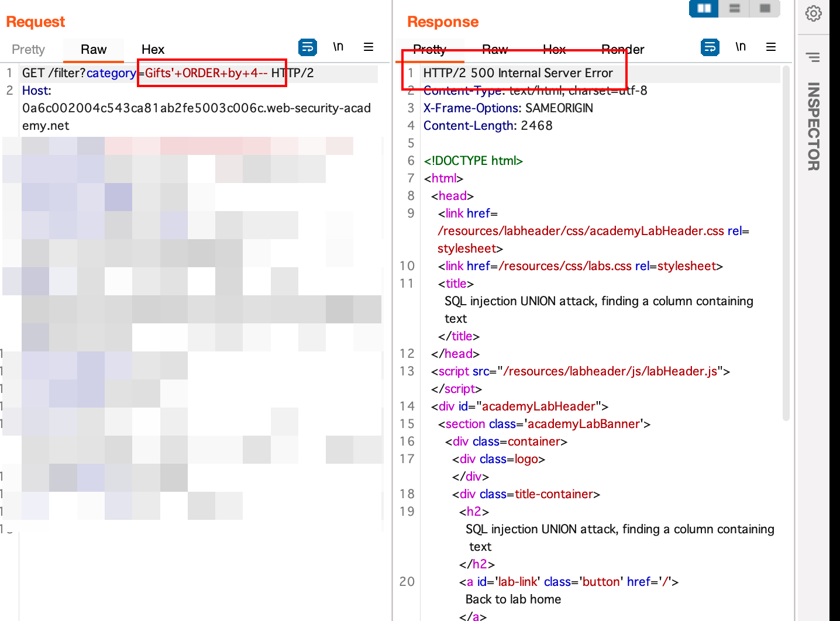Show \n line endings in the Response editor
Screen dimensions: 840x621
[741, 46]
